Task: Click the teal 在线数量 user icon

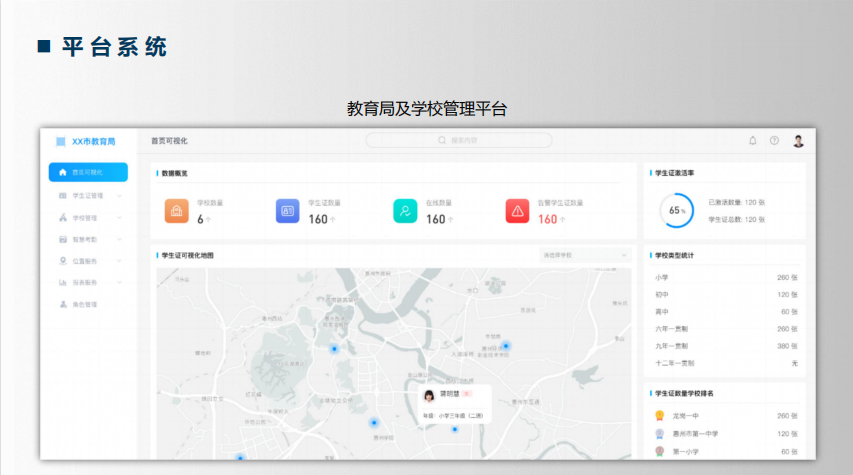Action: click(x=406, y=210)
